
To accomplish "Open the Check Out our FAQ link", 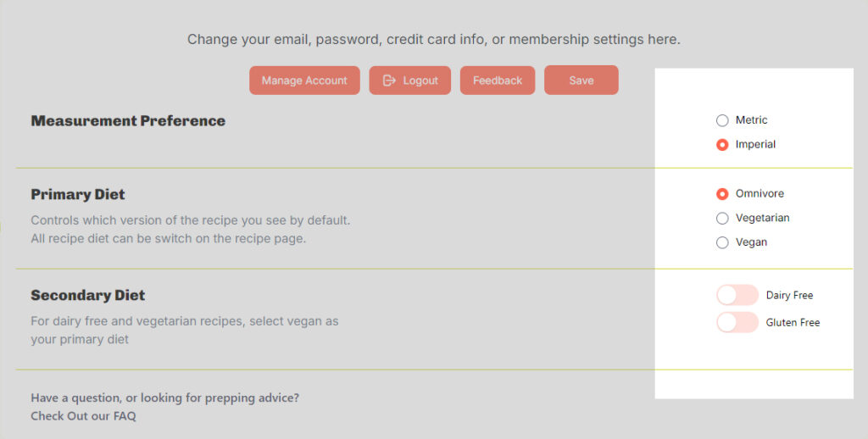I will pos(83,416).
